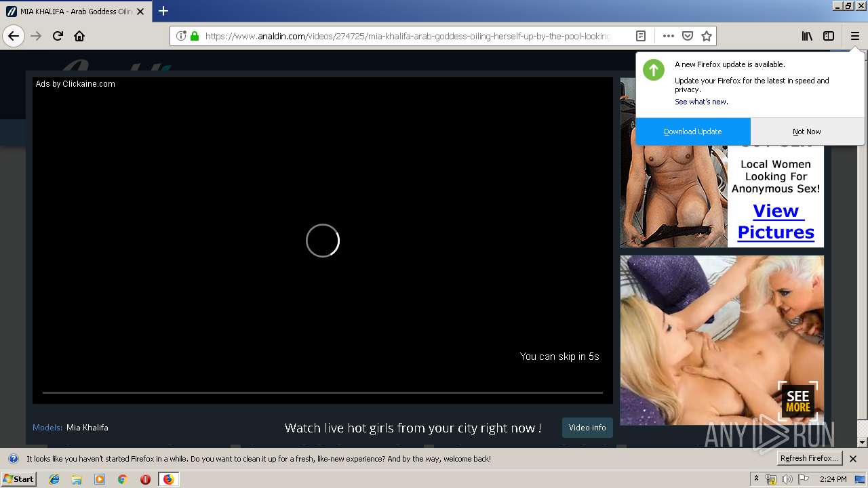The image size is (868, 488).
Task: Launch Opera from the taskbar
Action: point(145,479)
